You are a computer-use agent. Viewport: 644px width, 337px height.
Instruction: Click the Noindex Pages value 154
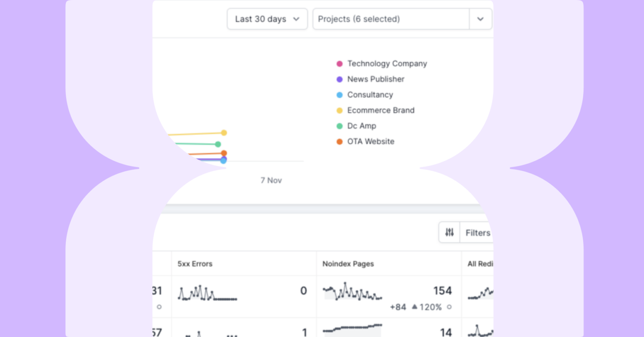[442, 291]
